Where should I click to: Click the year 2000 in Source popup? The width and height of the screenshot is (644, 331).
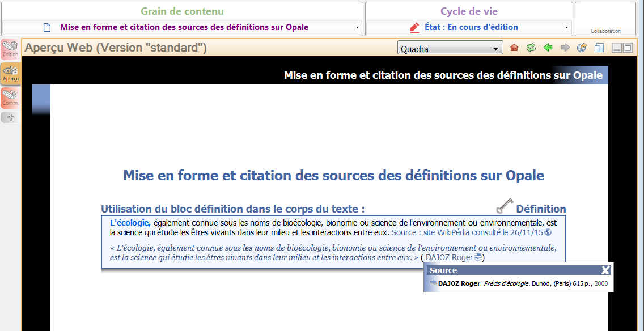(x=601, y=283)
